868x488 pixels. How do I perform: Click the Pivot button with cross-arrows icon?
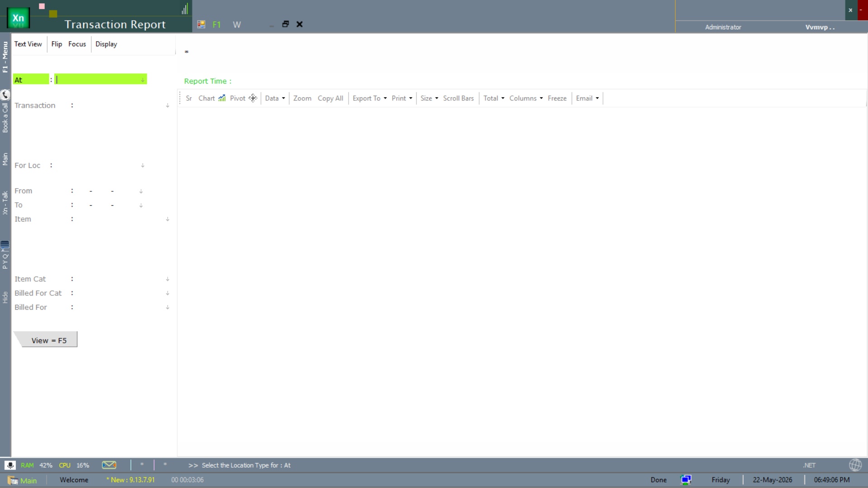coord(243,98)
